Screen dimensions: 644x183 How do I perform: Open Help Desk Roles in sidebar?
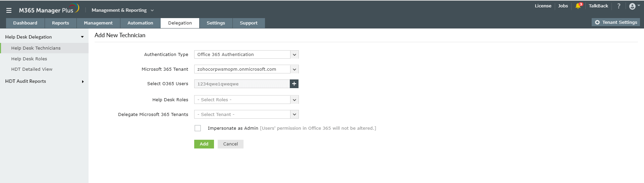click(x=29, y=59)
